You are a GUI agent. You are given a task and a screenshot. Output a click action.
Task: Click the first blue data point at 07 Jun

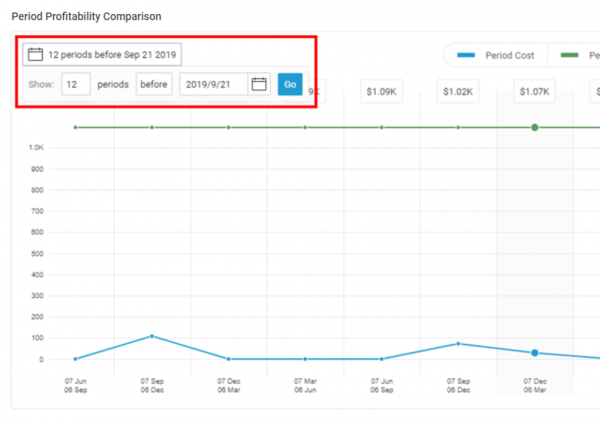(x=75, y=359)
